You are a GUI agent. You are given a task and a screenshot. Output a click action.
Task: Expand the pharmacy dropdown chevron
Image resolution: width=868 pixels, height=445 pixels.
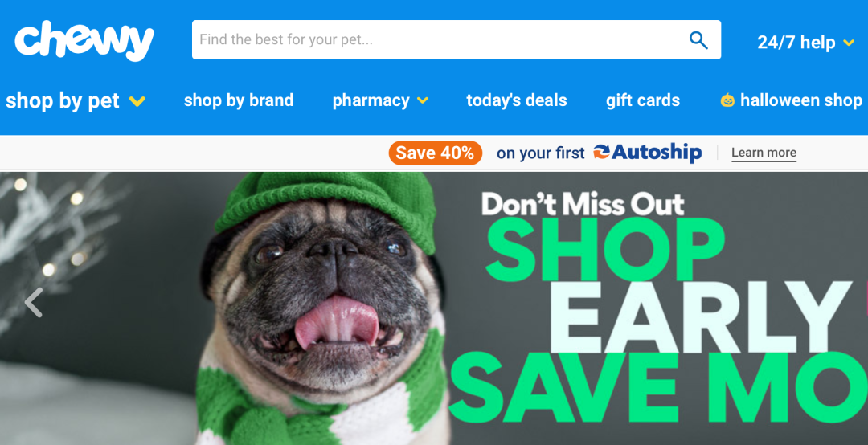[x=423, y=100]
